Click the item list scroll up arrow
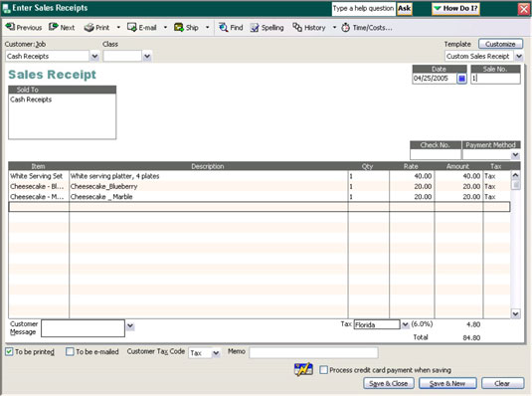 click(515, 175)
